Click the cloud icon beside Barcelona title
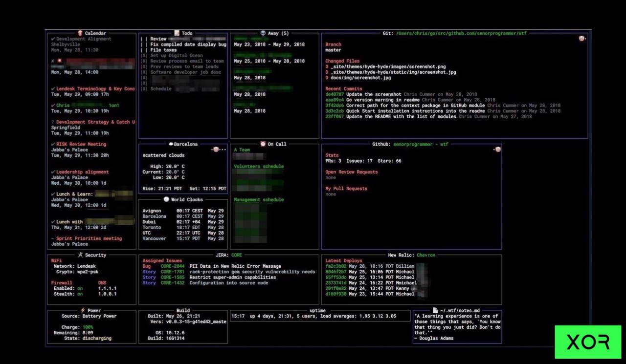The width and height of the screenshot is (626, 364). coord(170,144)
